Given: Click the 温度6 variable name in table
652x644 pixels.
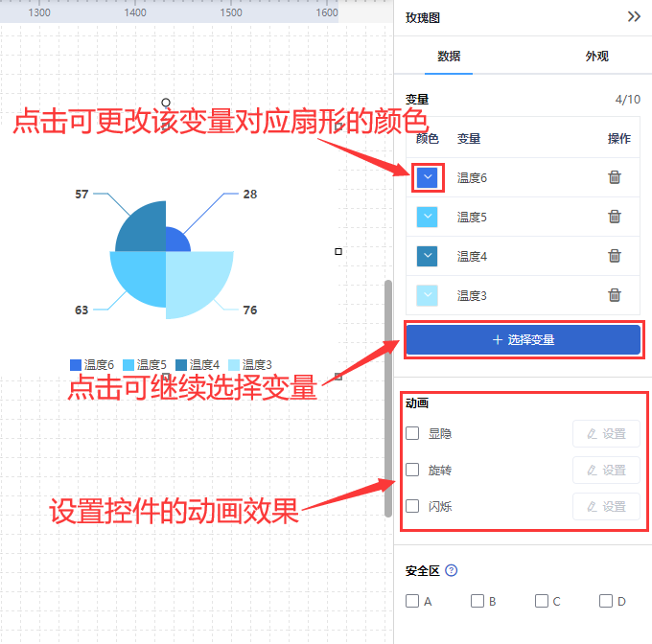Looking at the screenshot, I should click(x=472, y=178).
